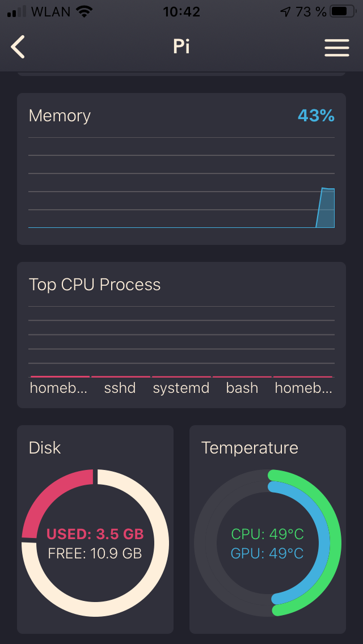363x644 pixels.
Task: Tap the battery icon in status bar
Action: tap(342, 11)
